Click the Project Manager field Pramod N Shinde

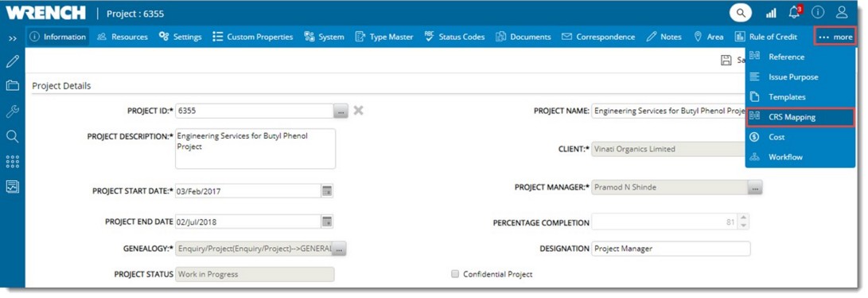click(x=669, y=188)
